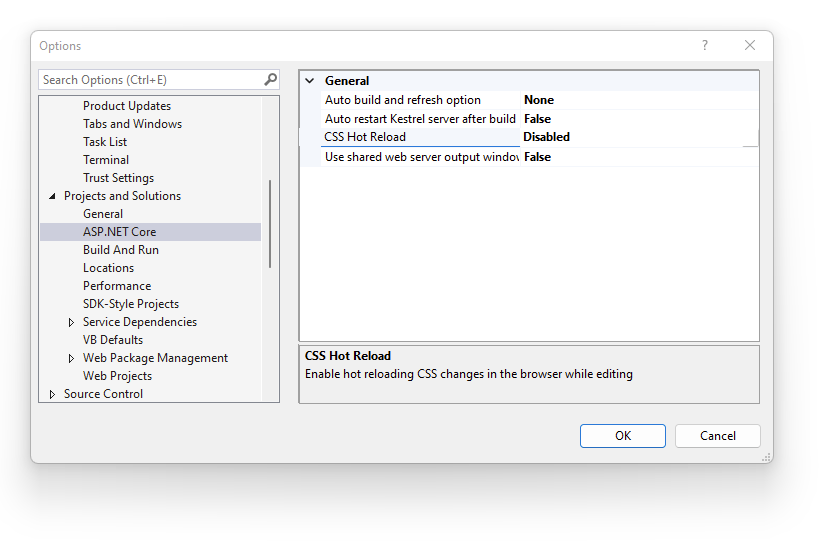Go to Web Projects options
Screen dimensions: 819x560
click(117, 376)
